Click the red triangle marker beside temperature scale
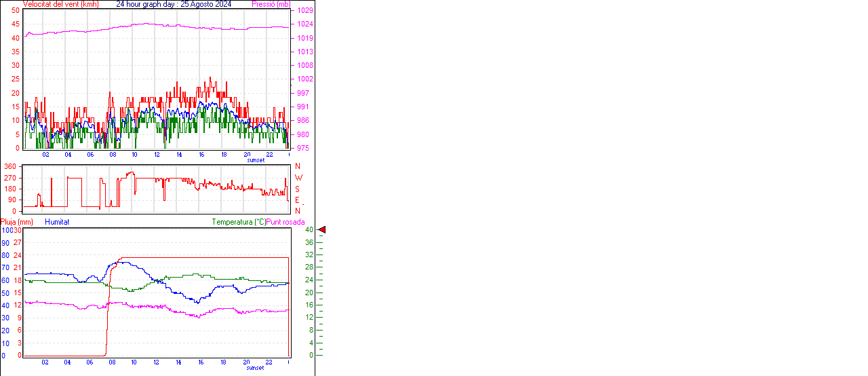The width and height of the screenshot is (868, 376). click(x=322, y=230)
